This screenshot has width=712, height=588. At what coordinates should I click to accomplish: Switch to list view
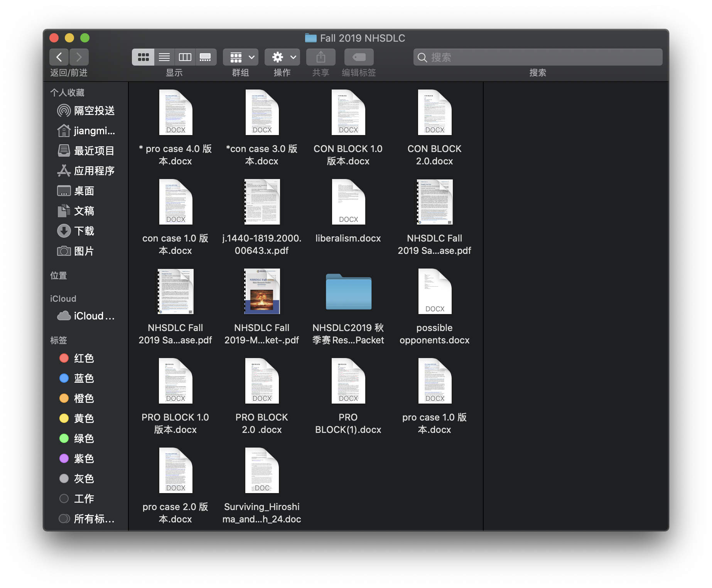(164, 57)
